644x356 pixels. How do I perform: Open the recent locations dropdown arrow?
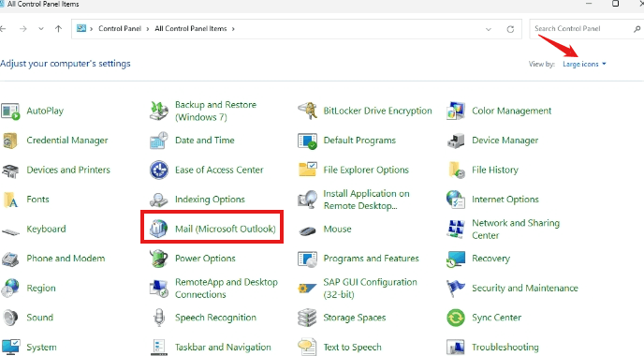(41, 29)
